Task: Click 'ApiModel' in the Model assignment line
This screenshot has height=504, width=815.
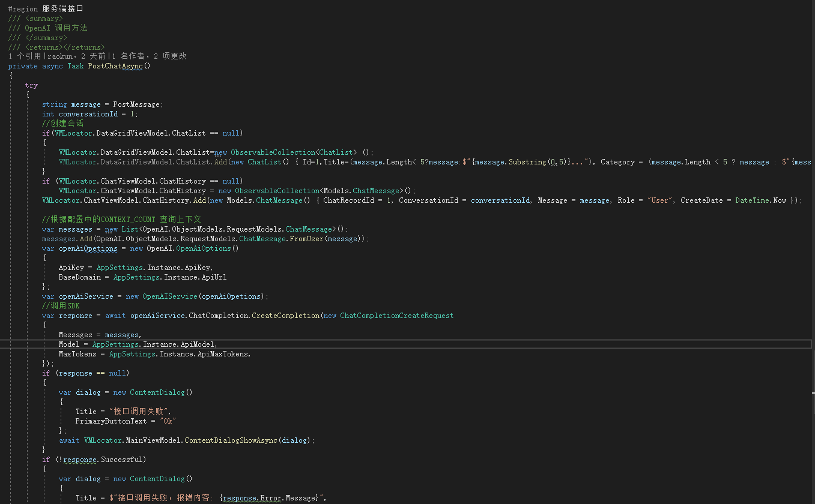Action: pos(197,344)
